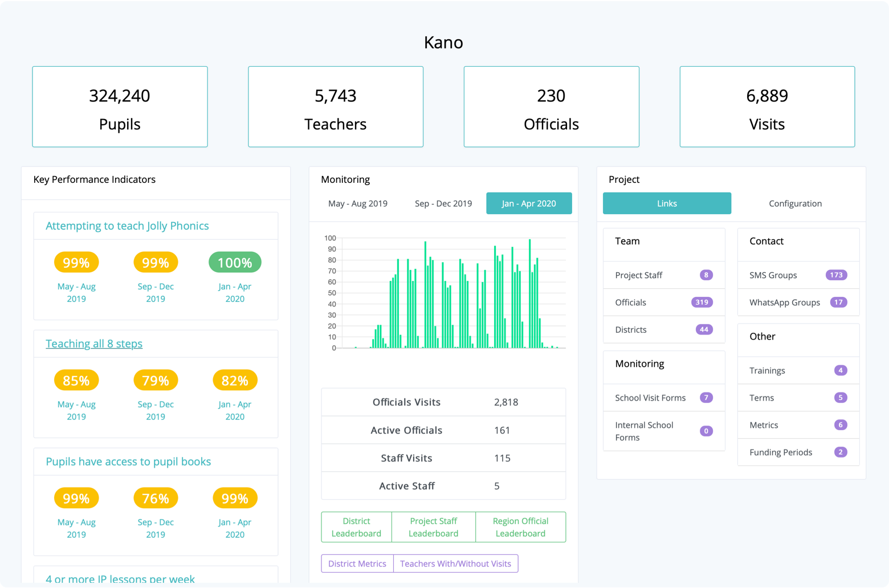The height and width of the screenshot is (588, 889).
Task: Open Teachers With/Without Visits
Action: 455,563
